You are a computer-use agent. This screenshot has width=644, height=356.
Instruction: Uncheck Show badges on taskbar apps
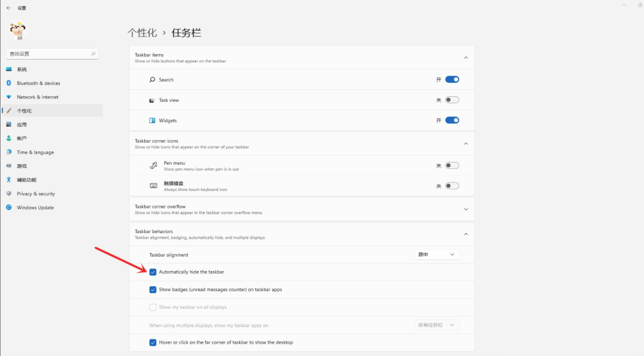[153, 289]
